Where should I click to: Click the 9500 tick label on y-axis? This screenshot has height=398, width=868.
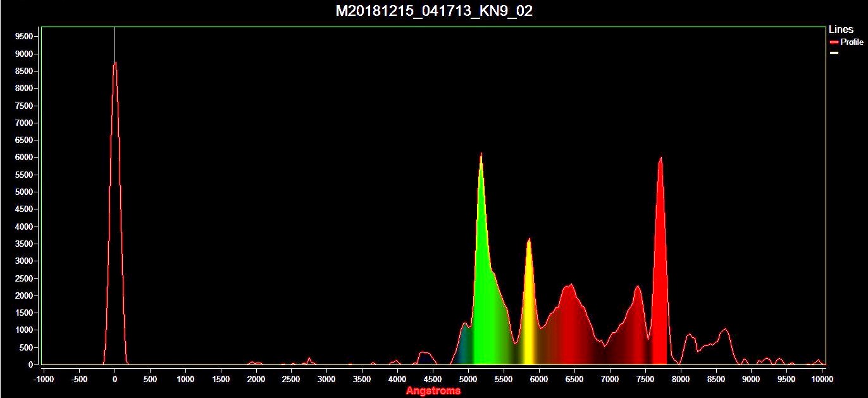[24, 37]
